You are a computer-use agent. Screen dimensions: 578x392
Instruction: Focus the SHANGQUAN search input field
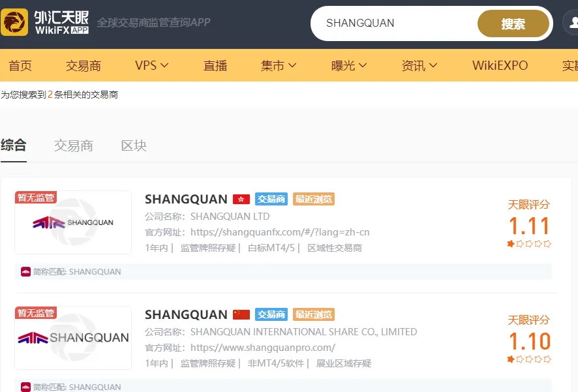(x=396, y=23)
